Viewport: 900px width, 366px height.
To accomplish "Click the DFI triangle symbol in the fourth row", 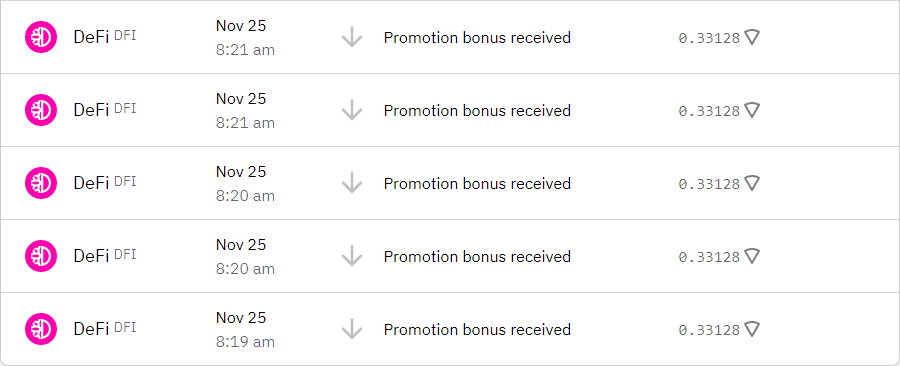I will (752, 256).
